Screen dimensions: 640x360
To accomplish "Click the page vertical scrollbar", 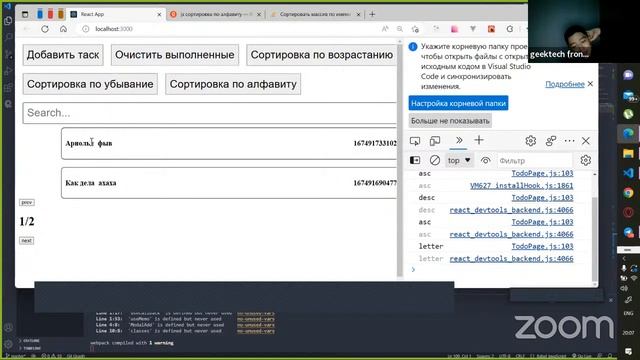I will [x=400, y=159].
